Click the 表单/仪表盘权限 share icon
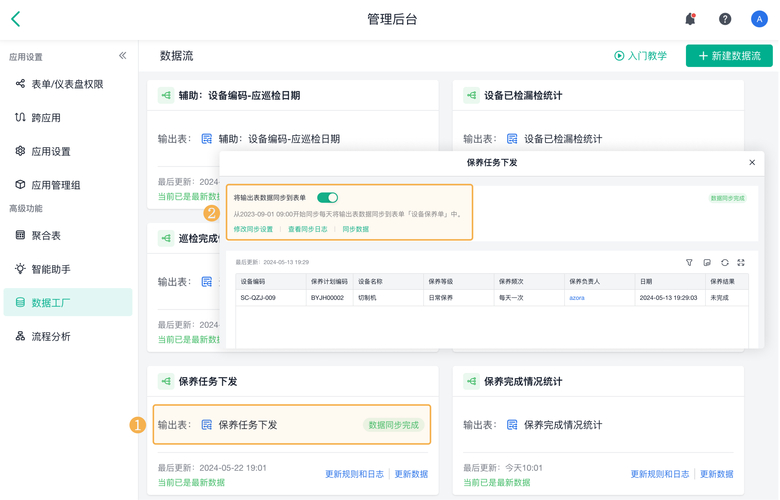The height and width of the screenshot is (500, 780). tap(20, 84)
